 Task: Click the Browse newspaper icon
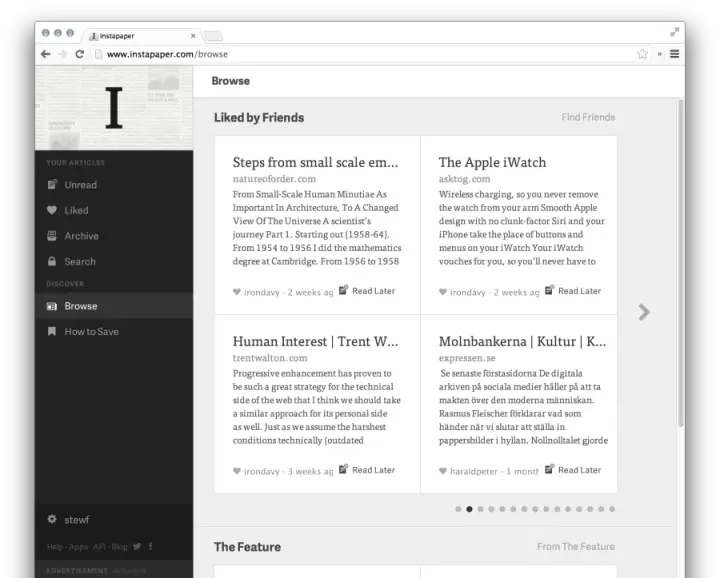point(52,306)
